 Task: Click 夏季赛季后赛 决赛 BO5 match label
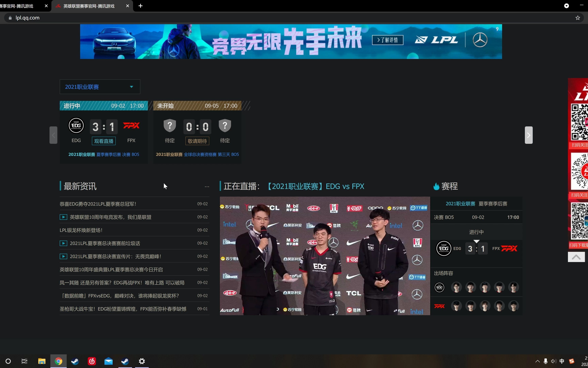click(118, 155)
